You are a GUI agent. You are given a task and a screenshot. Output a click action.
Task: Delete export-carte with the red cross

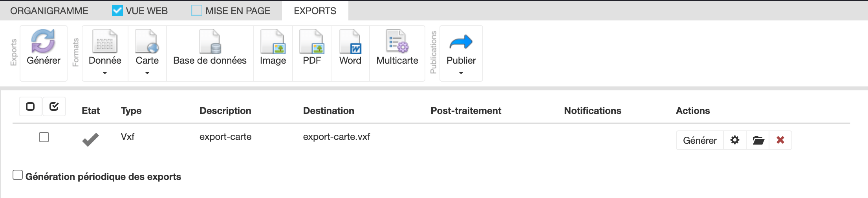[x=780, y=140]
